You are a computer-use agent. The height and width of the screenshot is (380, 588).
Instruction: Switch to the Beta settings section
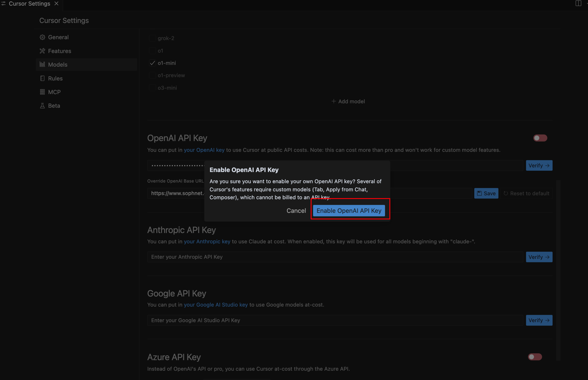click(86, 105)
